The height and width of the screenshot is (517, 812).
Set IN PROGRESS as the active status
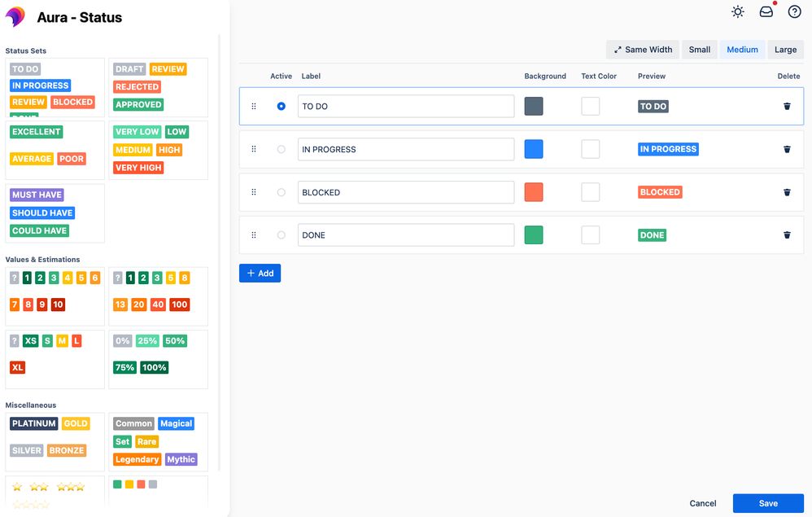click(x=282, y=149)
